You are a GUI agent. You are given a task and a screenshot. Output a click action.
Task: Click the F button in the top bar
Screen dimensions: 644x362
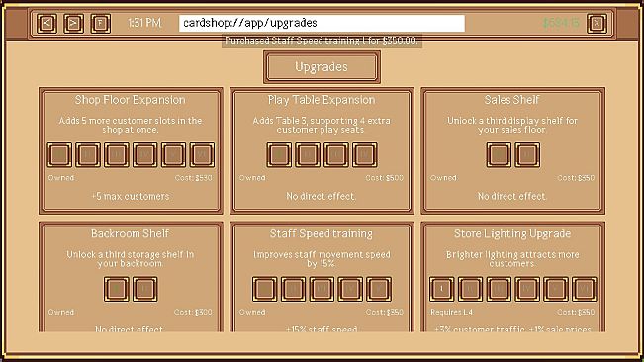click(101, 23)
